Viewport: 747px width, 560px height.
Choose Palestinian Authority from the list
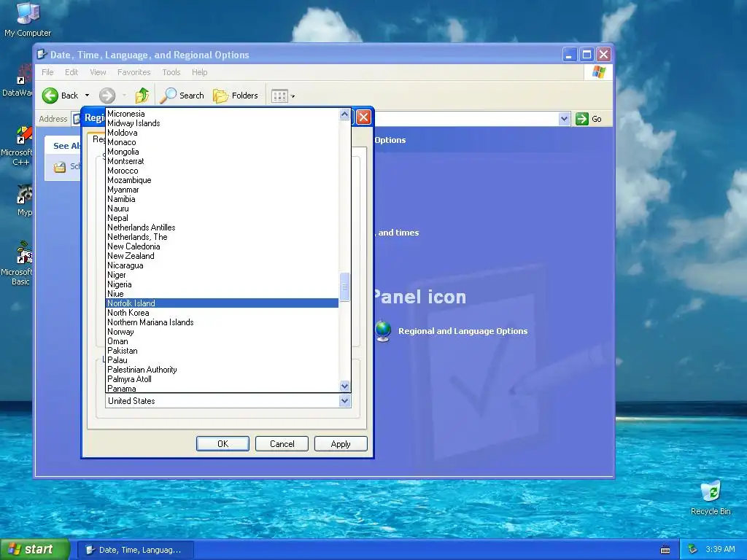(x=222, y=370)
